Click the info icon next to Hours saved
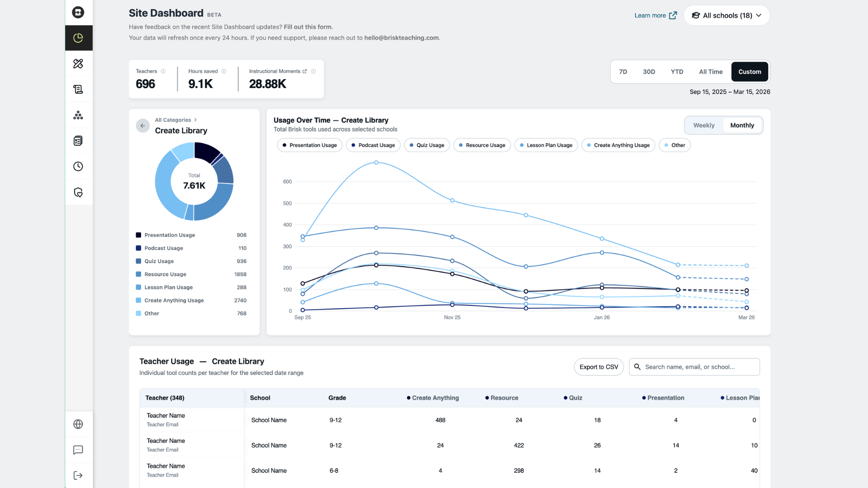The height and width of the screenshot is (488, 868). pyautogui.click(x=224, y=71)
